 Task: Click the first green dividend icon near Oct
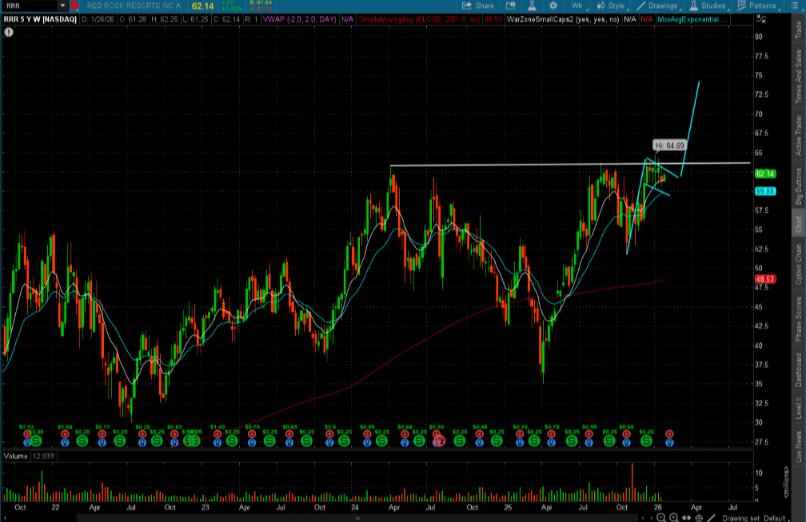click(36, 441)
